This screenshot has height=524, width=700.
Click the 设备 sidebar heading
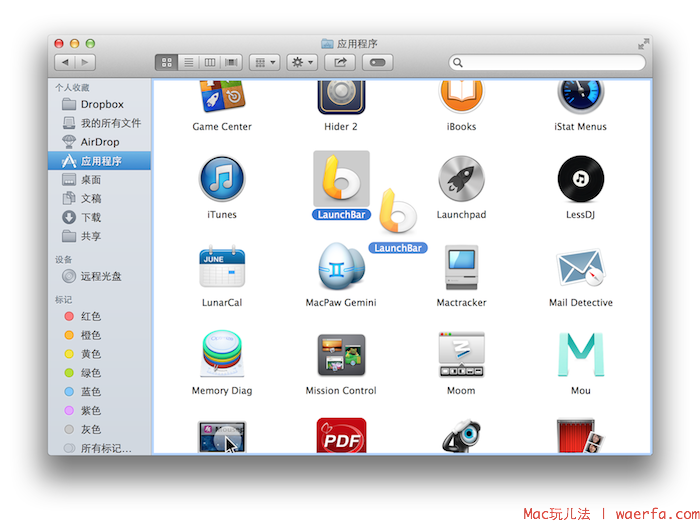63,259
